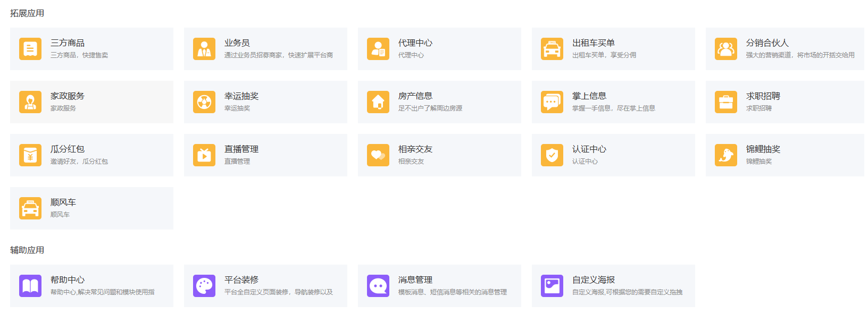
Task: Click the 房产信息 house icon
Action: (x=378, y=102)
